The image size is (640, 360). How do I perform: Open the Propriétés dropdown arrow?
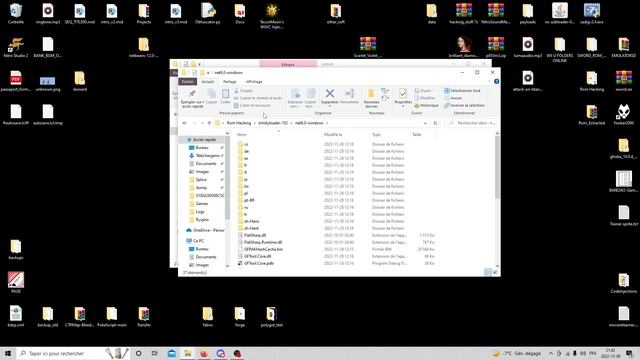(403, 107)
